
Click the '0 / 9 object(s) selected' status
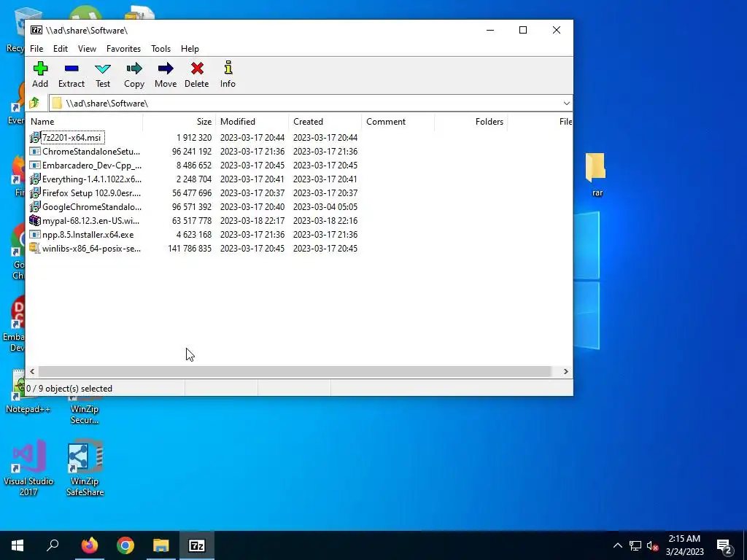click(x=69, y=389)
